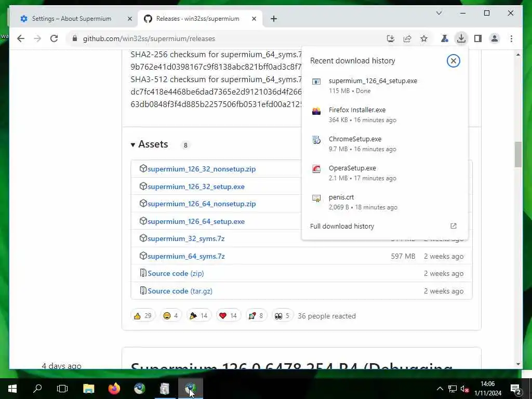The width and height of the screenshot is (532, 399).
Task: Bookmark this page with the star icon
Action: pyautogui.click(x=424, y=38)
